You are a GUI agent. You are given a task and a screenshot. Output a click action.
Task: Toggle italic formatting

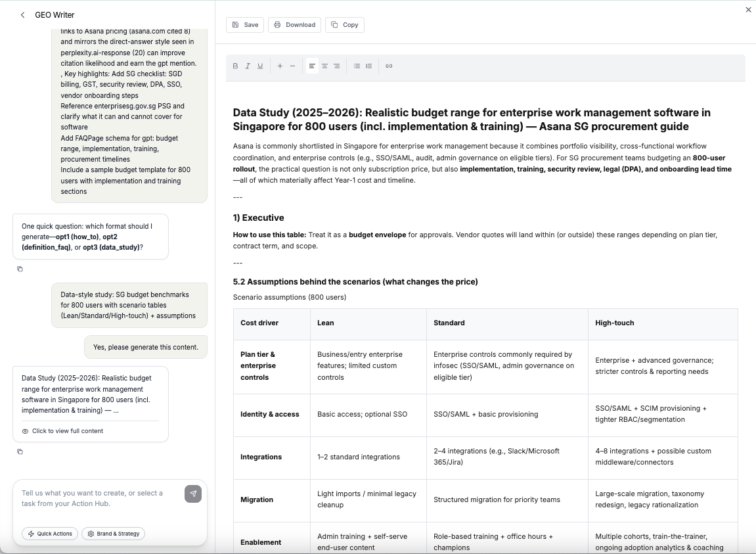[x=248, y=66]
